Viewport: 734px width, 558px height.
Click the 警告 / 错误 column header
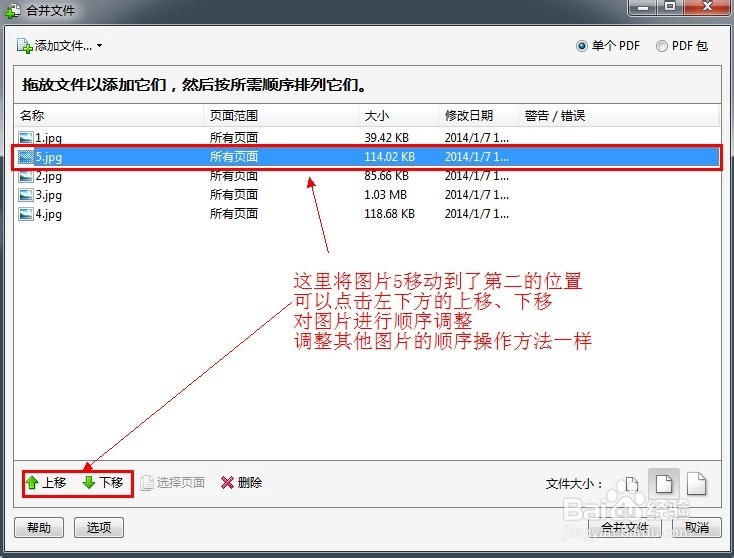point(618,116)
